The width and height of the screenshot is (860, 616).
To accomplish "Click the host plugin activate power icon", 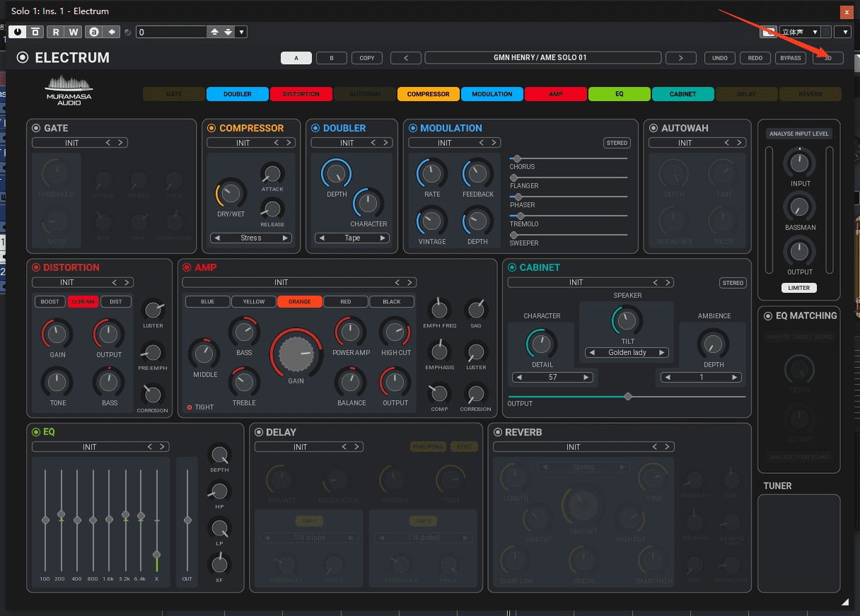I will pyautogui.click(x=17, y=32).
